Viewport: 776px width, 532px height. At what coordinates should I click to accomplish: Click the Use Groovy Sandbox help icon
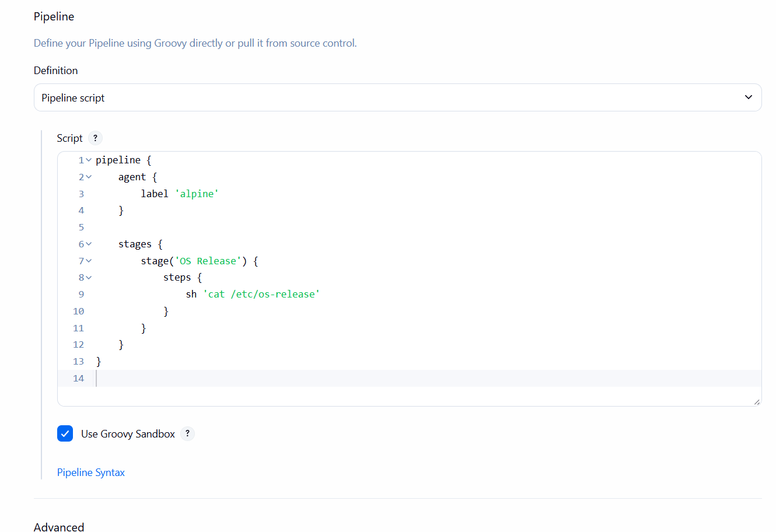pyautogui.click(x=187, y=433)
